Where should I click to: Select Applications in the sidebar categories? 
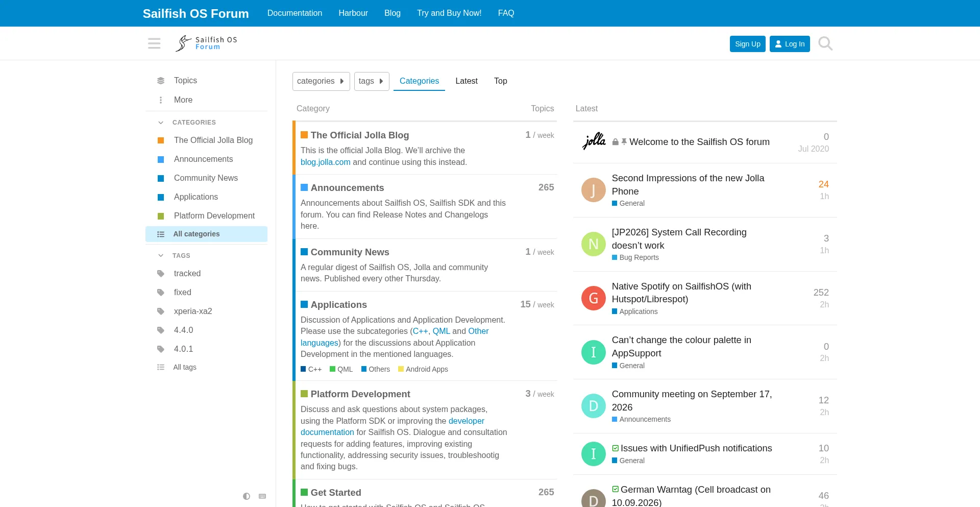click(x=206, y=197)
